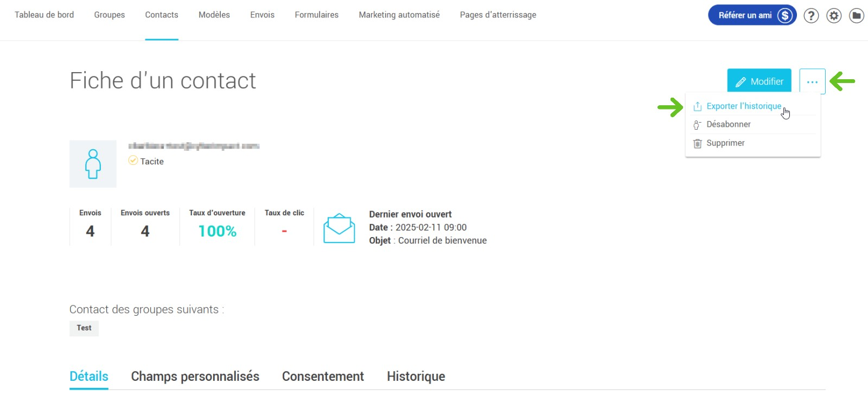Switch to the Champs personnalisés tab
The image size is (868, 402).
(x=195, y=377)
